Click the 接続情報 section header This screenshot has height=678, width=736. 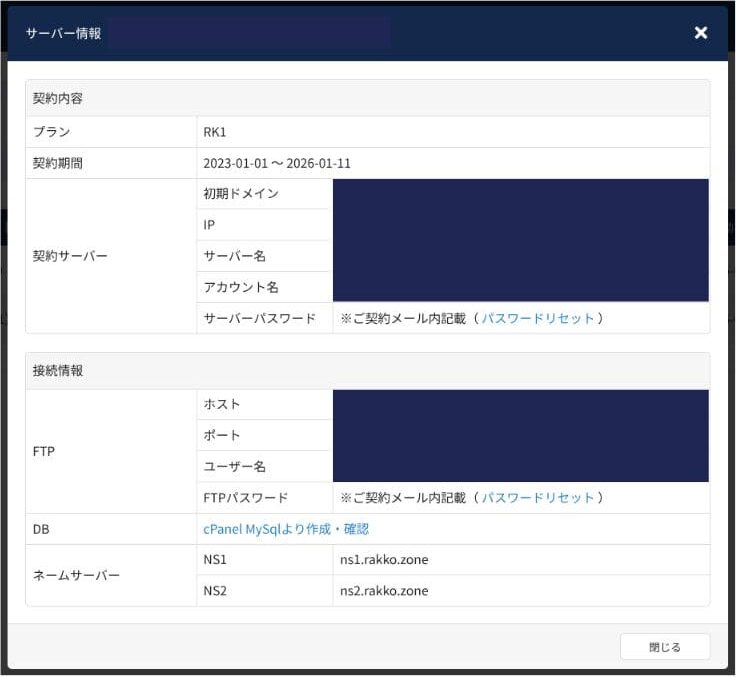point(58,370)
